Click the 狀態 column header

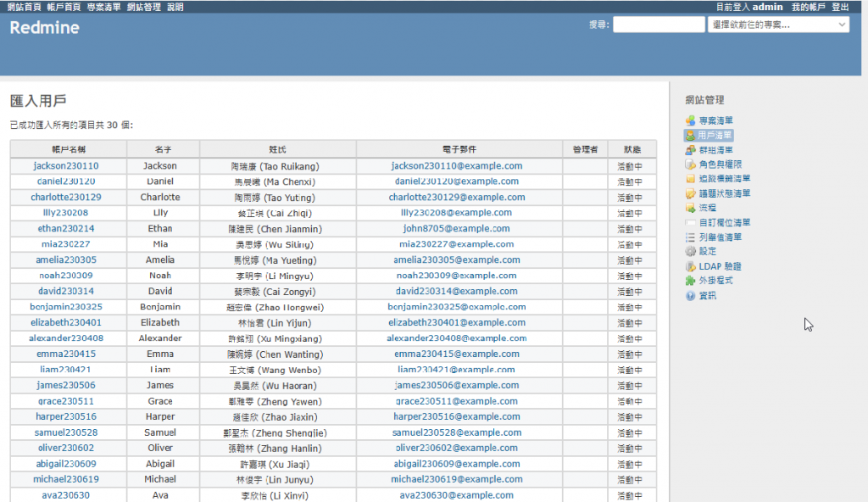[x=632, y=149]
